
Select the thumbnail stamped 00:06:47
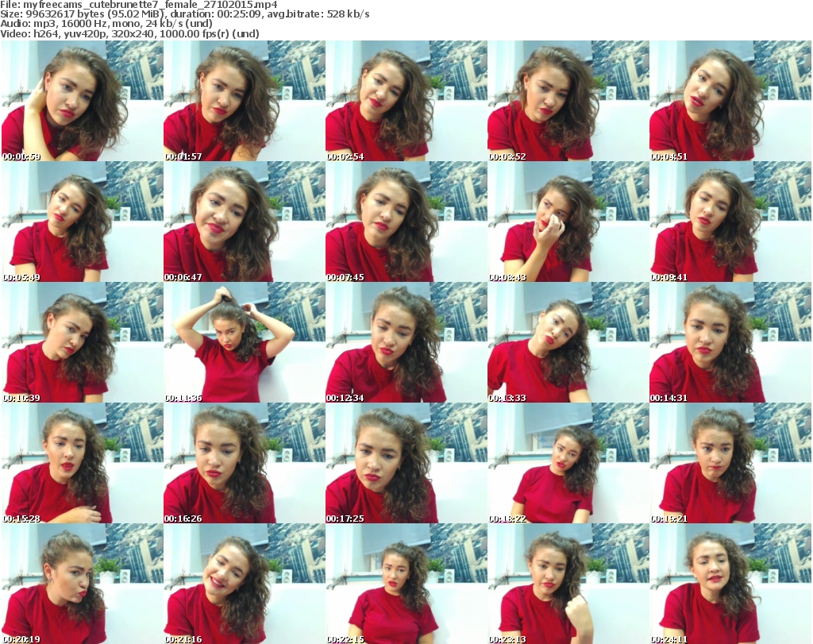click(245, 222)
